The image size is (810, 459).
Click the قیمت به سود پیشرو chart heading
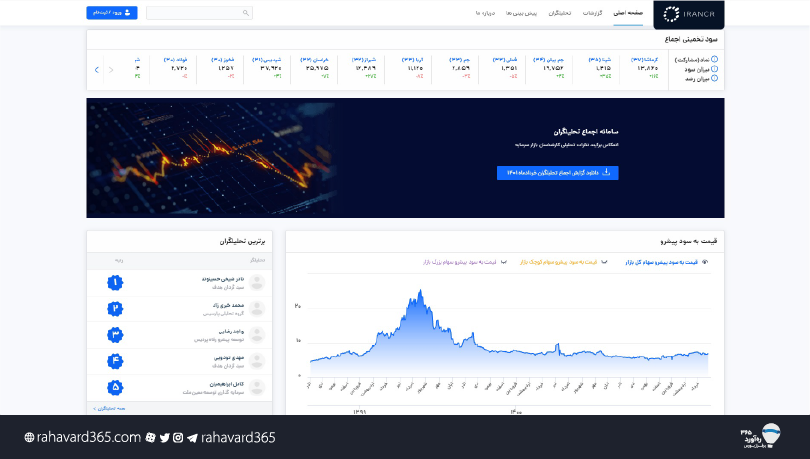(689, 241)
